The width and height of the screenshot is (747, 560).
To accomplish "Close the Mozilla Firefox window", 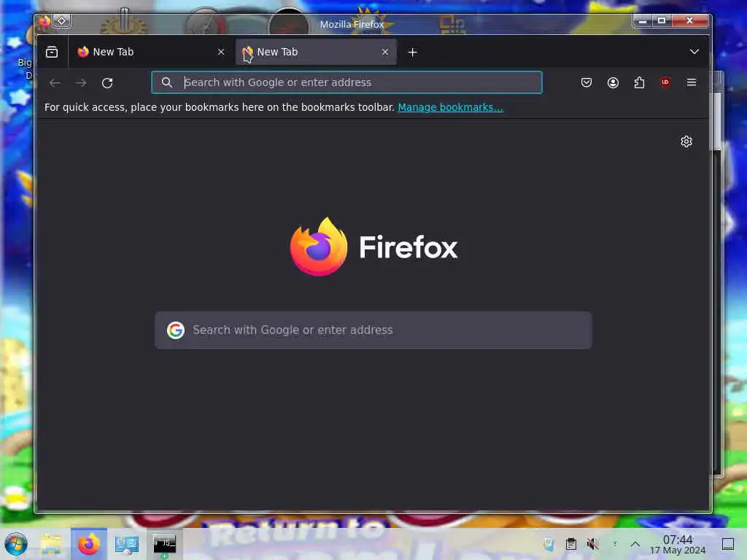I will (x=689, y=20).
